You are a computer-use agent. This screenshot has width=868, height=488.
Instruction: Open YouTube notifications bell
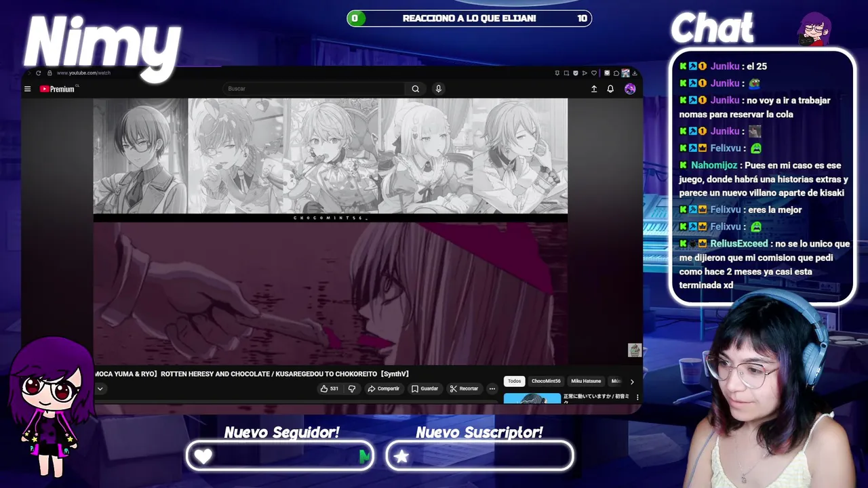click(x=610, y=89)
